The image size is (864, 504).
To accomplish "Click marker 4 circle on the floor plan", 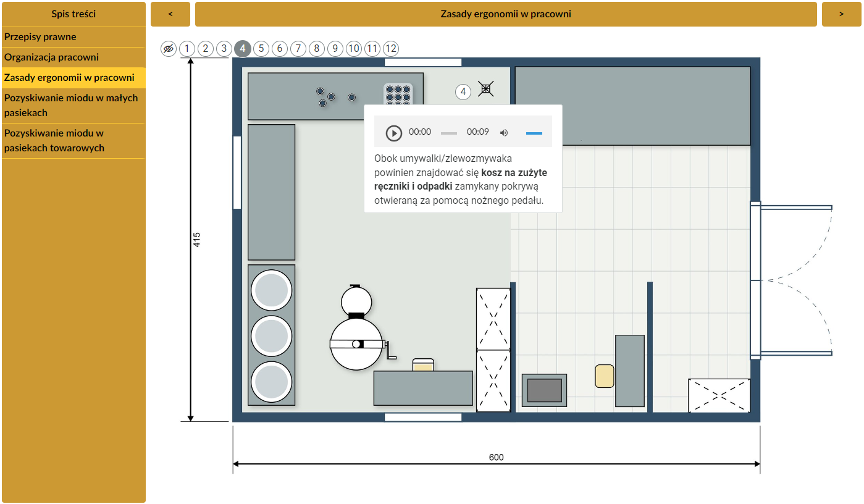I will [x=463, y=92].
